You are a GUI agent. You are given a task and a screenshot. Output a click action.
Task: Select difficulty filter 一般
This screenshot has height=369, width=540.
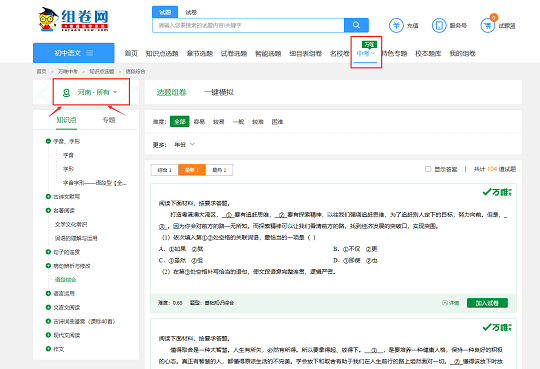click(238, 122)
